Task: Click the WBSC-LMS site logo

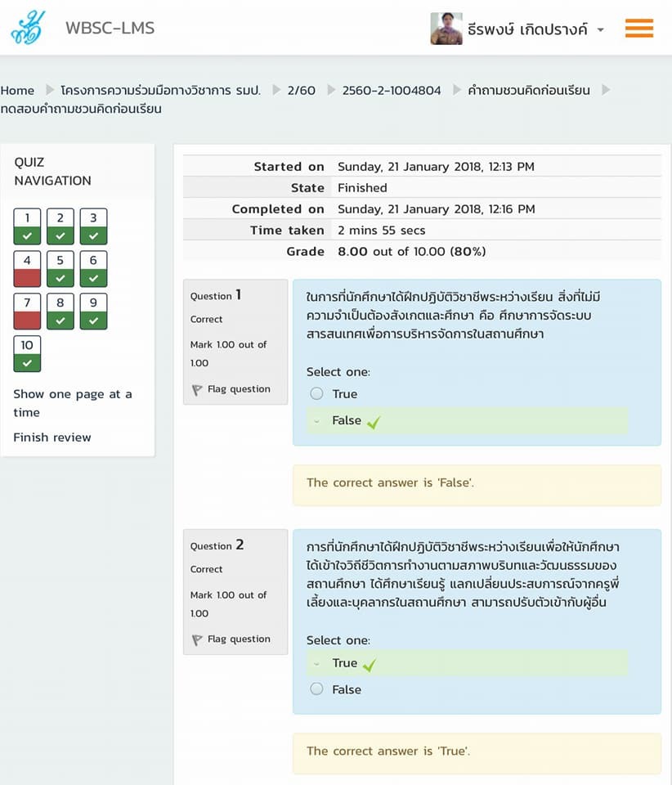Action: coord(29,28)
